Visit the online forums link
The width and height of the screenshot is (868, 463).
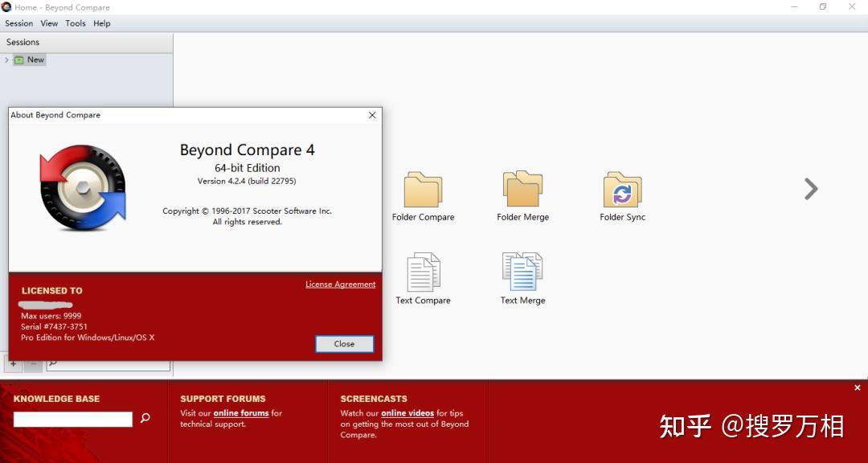[240, 413]
